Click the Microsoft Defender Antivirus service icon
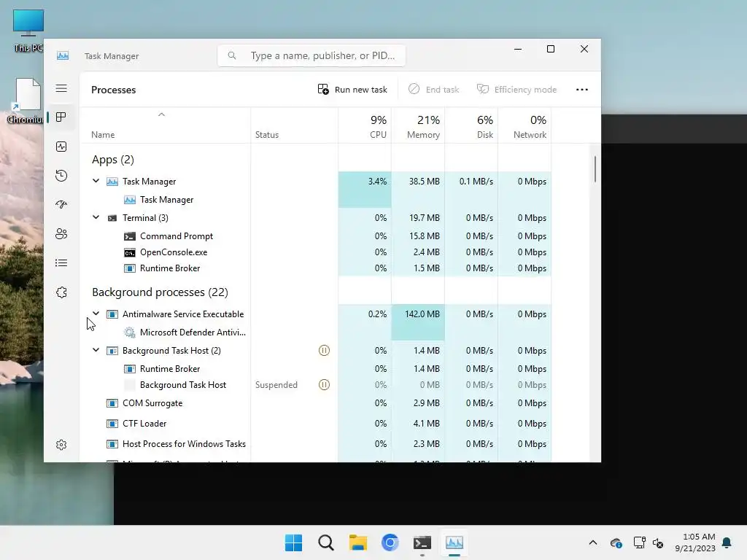The image size is (747, 560). click(130, 332)
